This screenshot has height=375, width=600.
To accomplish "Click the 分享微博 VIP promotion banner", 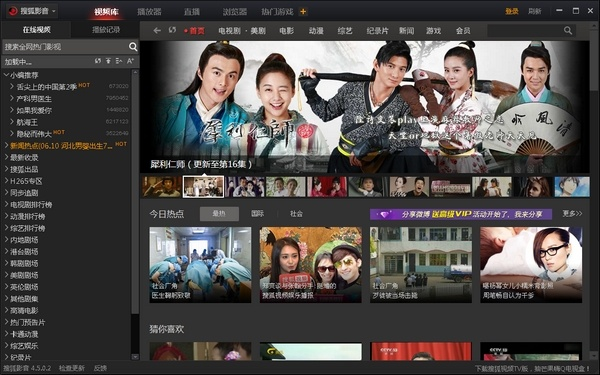I will [x=461, y=214].
